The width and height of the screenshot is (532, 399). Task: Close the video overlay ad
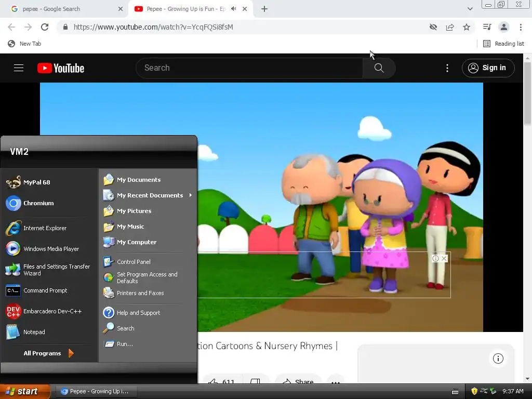tap(444, 259)
